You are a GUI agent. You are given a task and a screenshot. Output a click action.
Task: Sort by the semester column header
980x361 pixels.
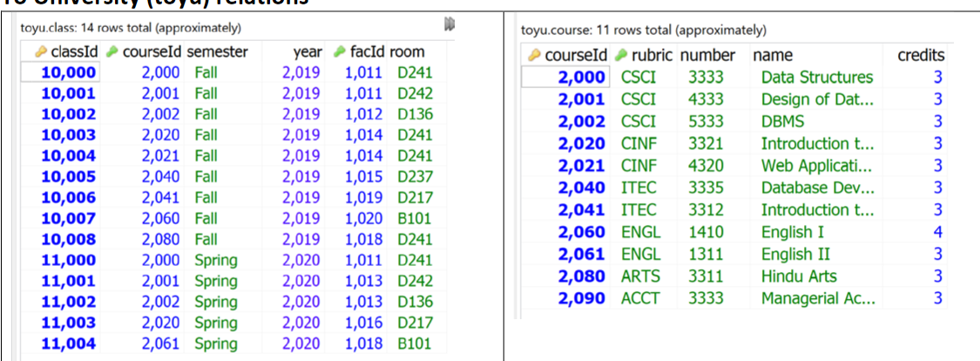click(x=218, y=52)
